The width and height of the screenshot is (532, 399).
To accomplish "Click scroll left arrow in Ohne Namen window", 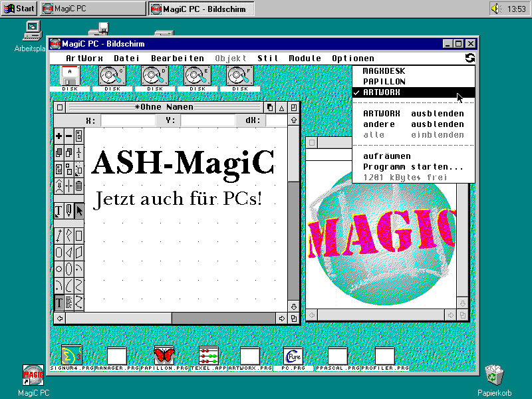I will pyautogui.click(x=60, y=319).
